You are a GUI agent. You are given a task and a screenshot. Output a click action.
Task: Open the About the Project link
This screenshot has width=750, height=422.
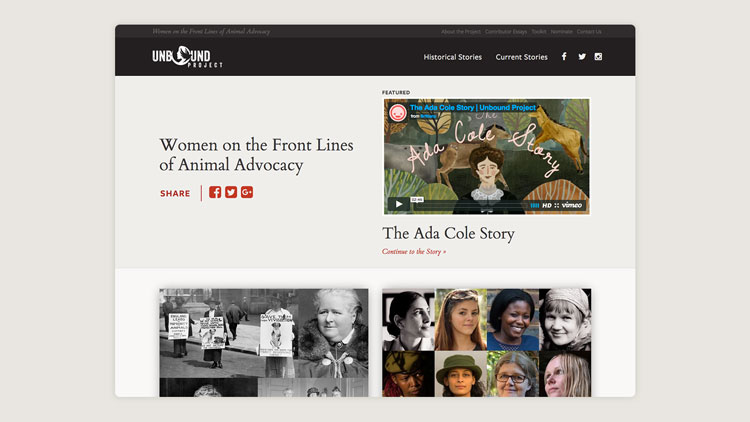click(460, 31)
